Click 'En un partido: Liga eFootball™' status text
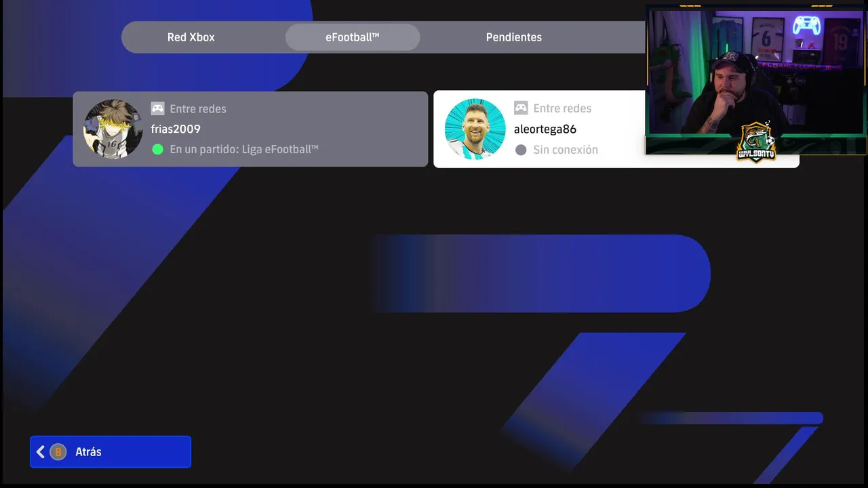 coord(244,149)
